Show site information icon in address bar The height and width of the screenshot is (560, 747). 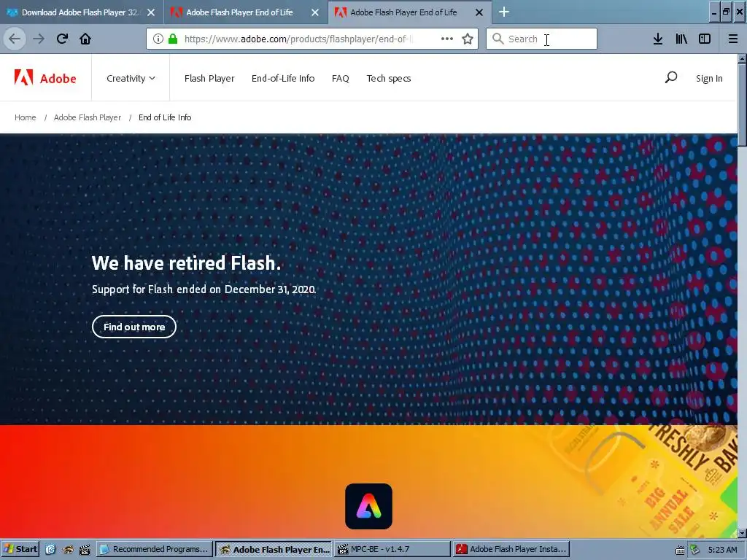click(x=158, y=39)
